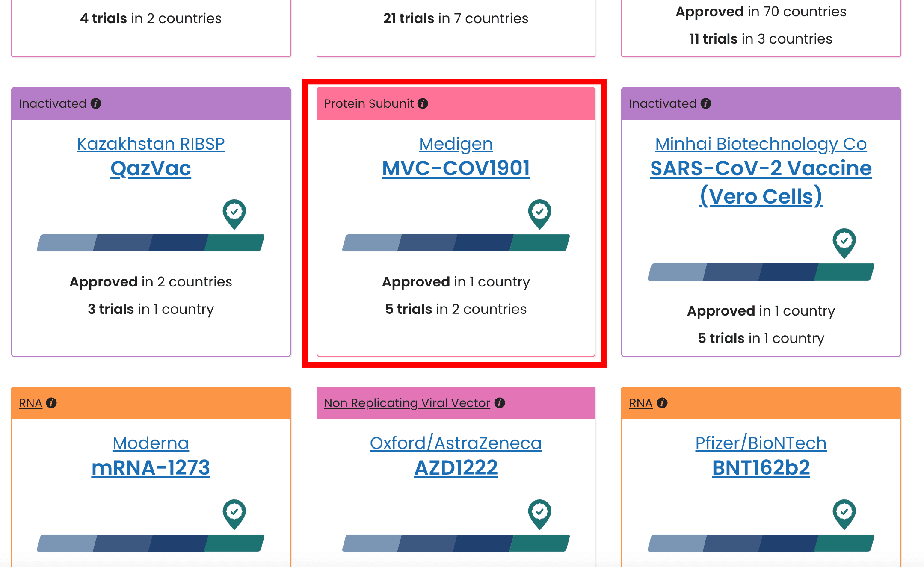Open the Inactivated link on Minhai card
This screenshot has height=567, width=924.
663,103
